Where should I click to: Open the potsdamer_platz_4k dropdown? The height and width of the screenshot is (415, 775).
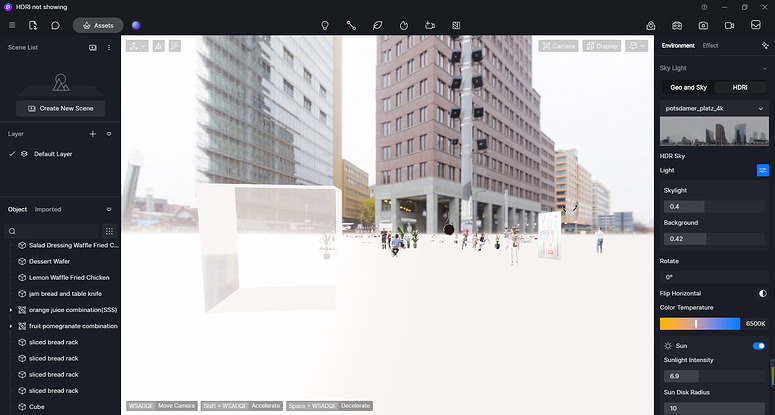(714, 108)
